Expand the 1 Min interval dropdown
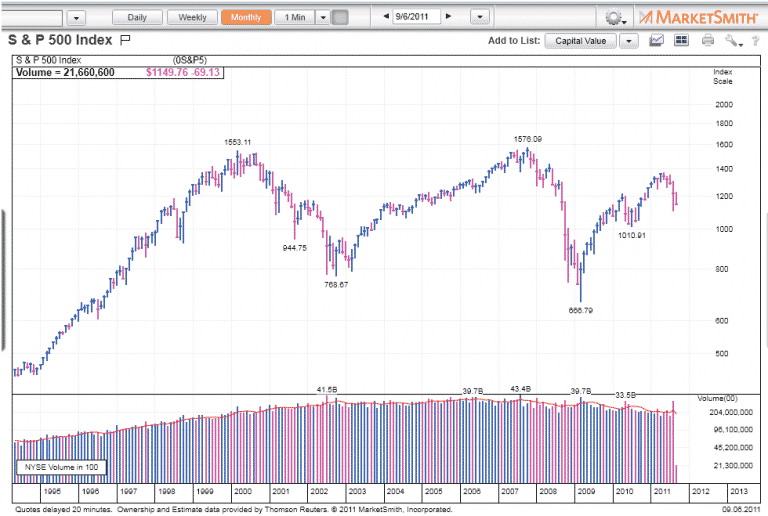 tap(321, 17)
